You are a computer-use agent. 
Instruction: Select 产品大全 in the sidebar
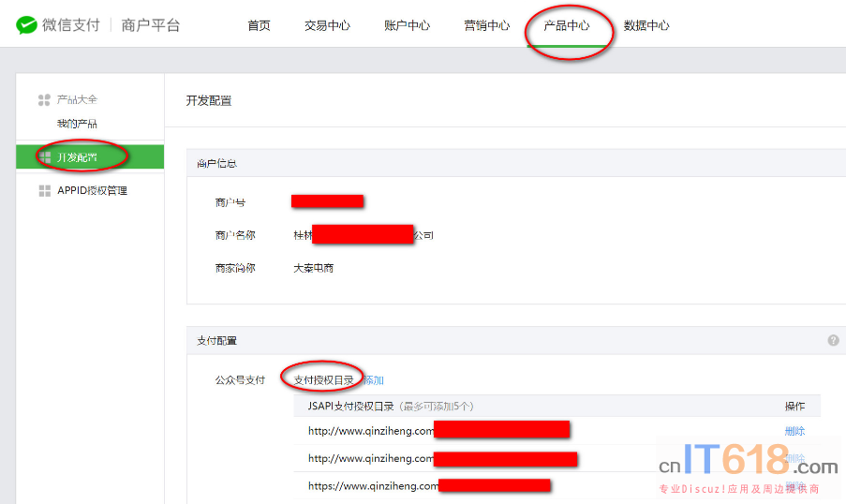(77, 99)
